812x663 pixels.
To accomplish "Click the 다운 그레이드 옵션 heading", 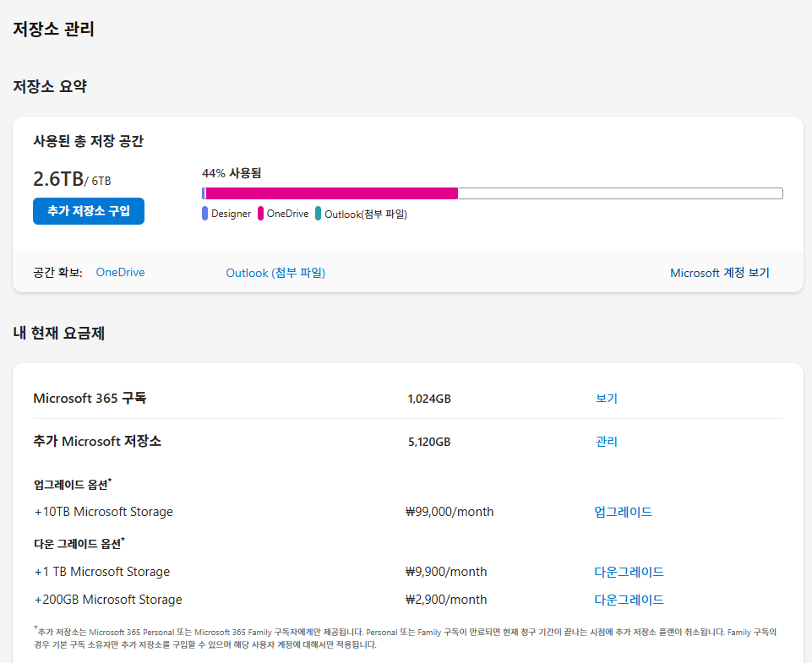I will tap(79, 543).
